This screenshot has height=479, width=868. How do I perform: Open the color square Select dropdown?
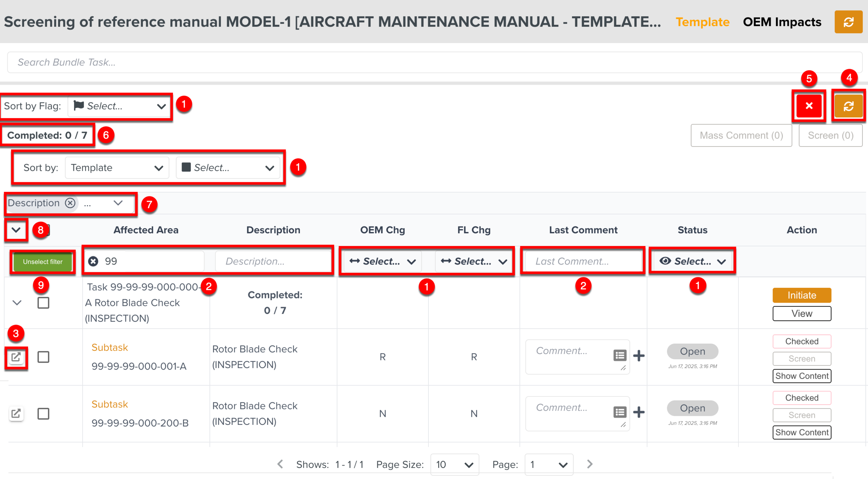228,168
